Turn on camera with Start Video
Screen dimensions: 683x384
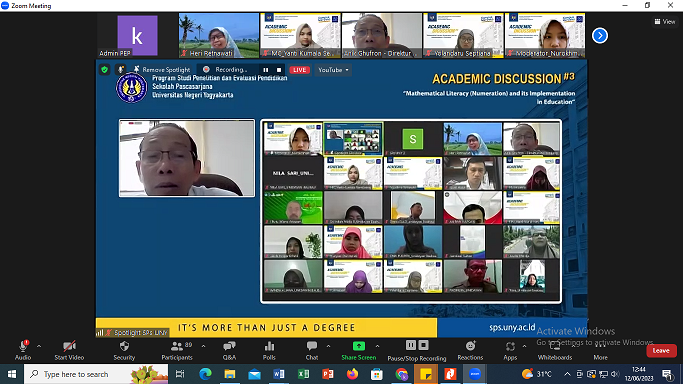tap(69, 350)
